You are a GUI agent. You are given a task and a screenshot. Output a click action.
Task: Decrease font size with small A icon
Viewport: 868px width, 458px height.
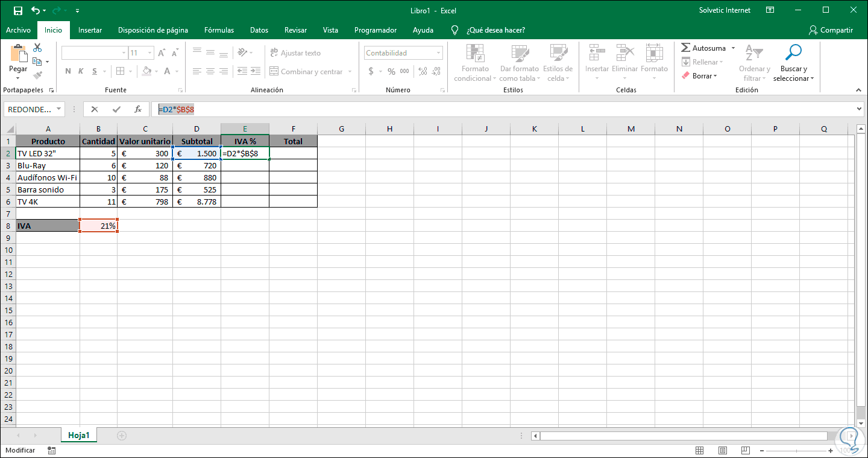pyautogui.click(x=176, y=53)
